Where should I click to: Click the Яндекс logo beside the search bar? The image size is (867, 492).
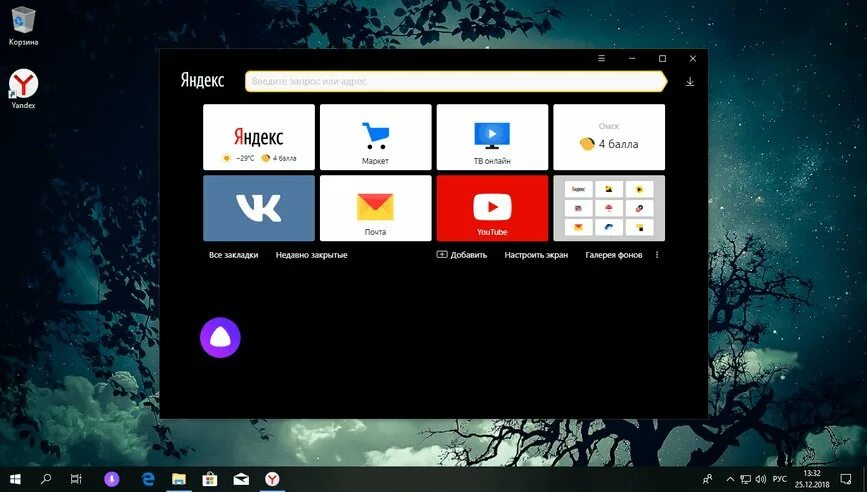[x=202, y=81]
